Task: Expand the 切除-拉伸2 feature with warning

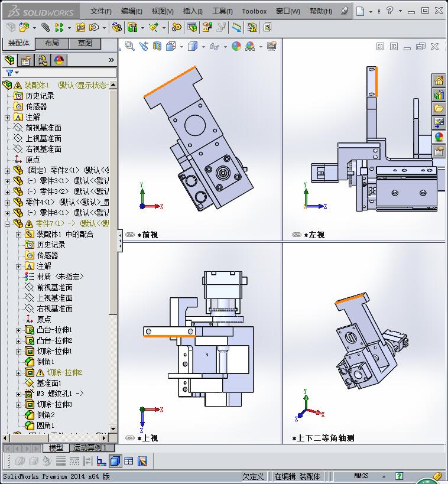Action: coord(18,372)
